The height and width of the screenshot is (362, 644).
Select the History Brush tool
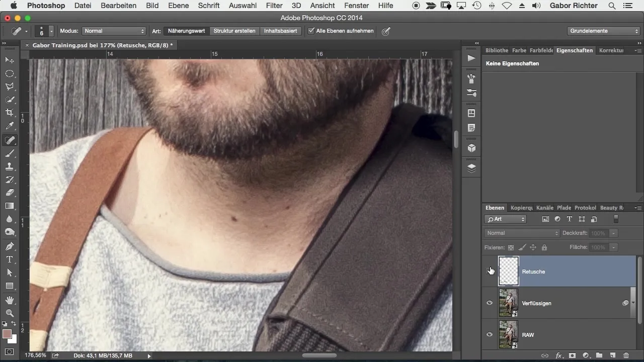click(x=10, y=179)
